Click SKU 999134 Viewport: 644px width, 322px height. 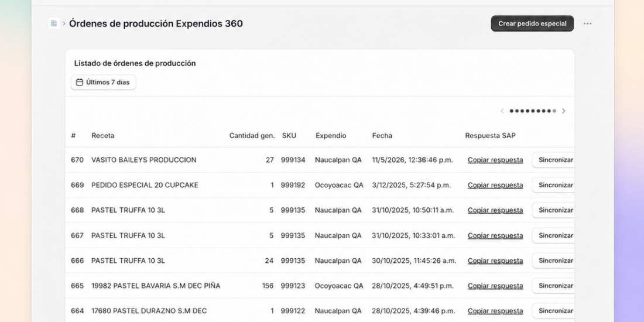click(x=293, y=160)
